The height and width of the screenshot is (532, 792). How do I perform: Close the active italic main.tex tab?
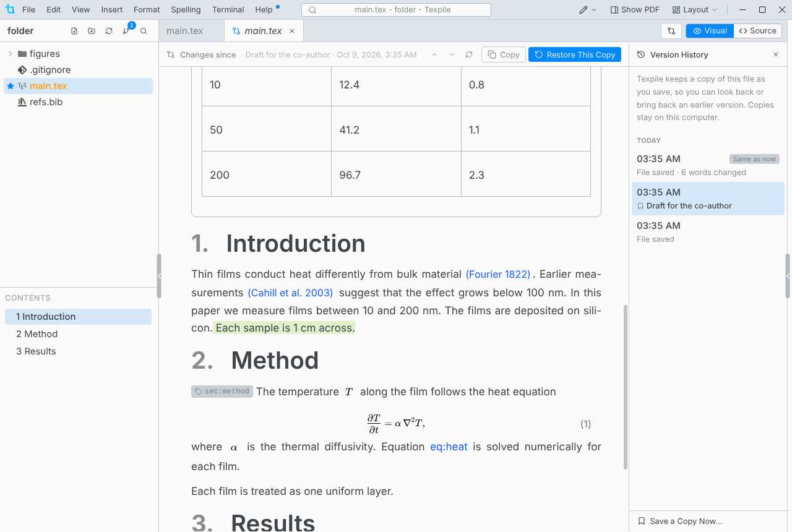point(292,31)
